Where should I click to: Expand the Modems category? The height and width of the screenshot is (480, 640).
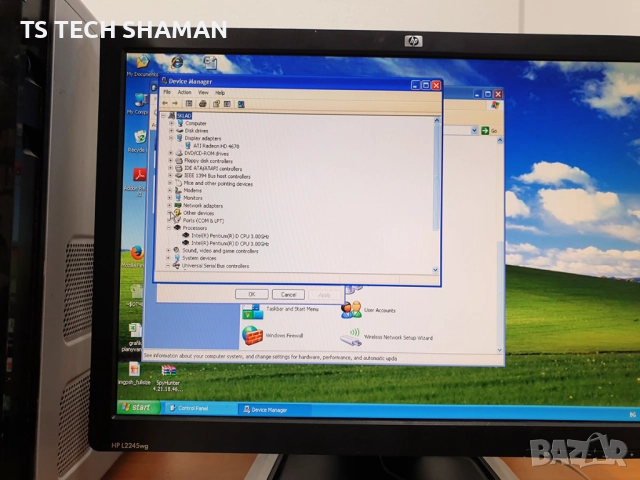pos(170,190)
